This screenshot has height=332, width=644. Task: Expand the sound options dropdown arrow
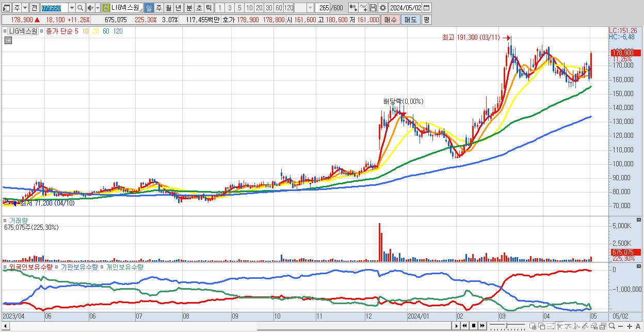(x=98, y=8)
